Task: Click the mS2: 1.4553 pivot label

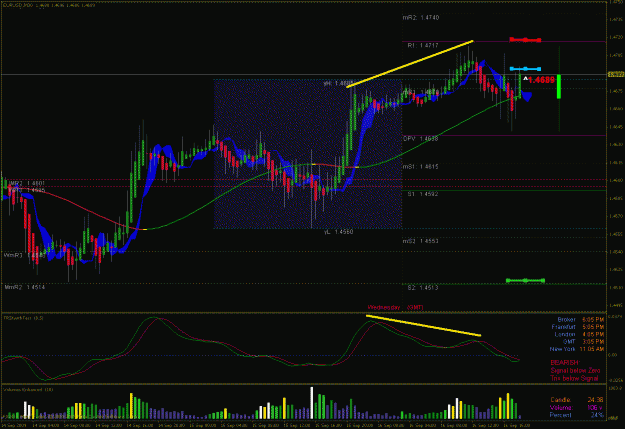Action: 421,241
